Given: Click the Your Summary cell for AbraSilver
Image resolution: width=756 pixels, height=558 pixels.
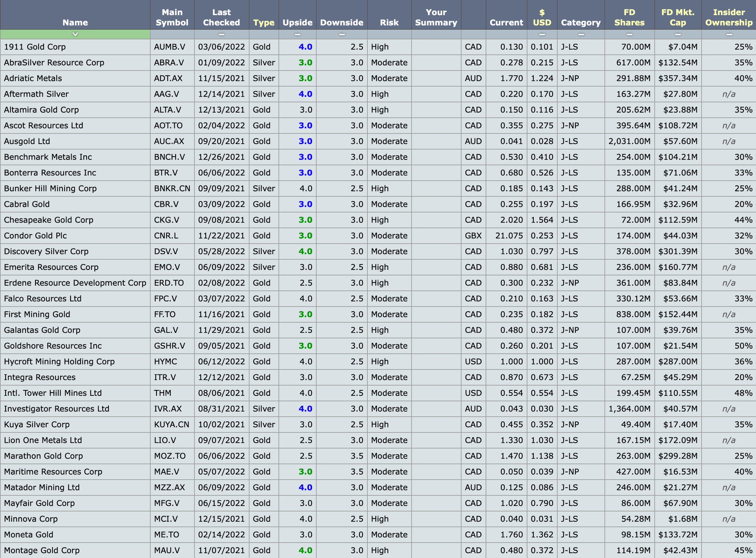Looking at the screenshot, I should click(436, 62).
